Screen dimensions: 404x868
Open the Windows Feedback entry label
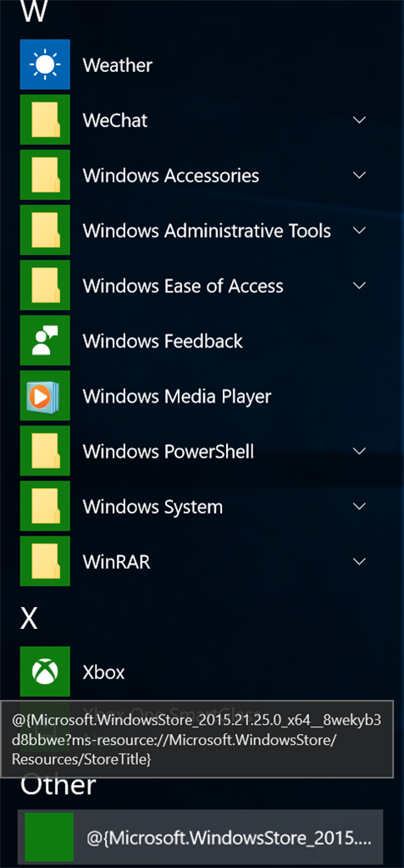(163, 341)
